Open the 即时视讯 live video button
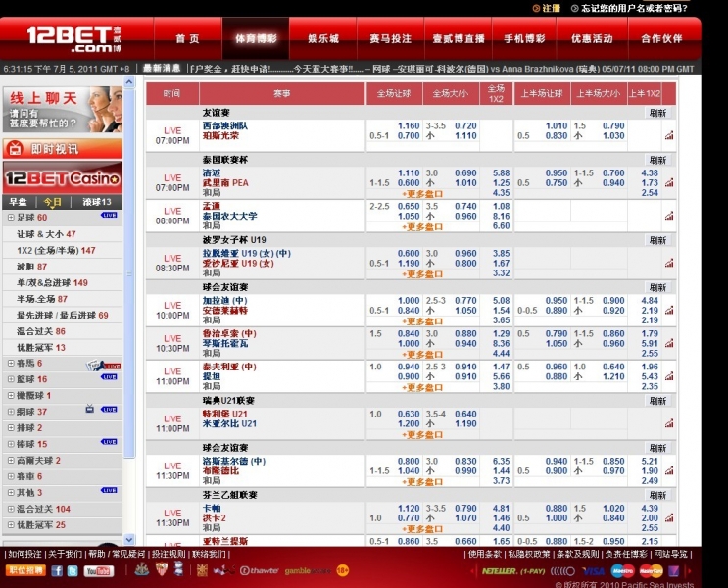This screenshot has width=728, height=588. pyautogui.click(x=63, y=149)
